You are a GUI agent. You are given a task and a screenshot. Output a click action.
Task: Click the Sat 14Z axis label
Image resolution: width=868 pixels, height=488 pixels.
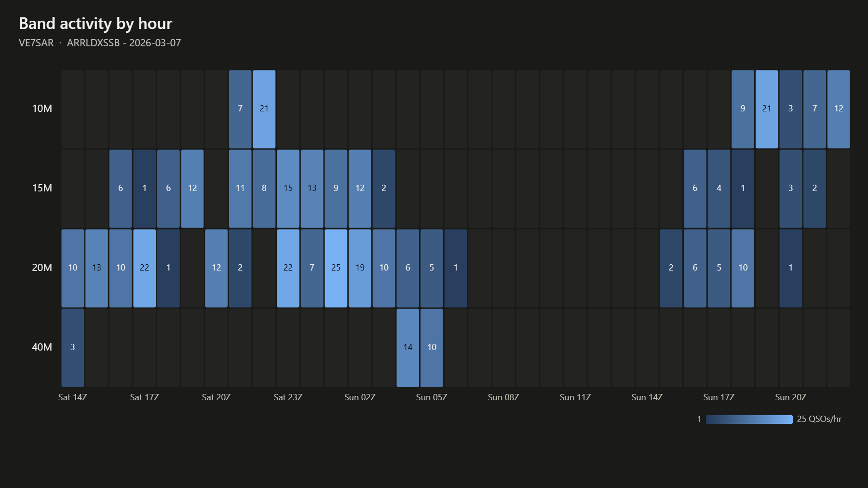tap(72, 397)
